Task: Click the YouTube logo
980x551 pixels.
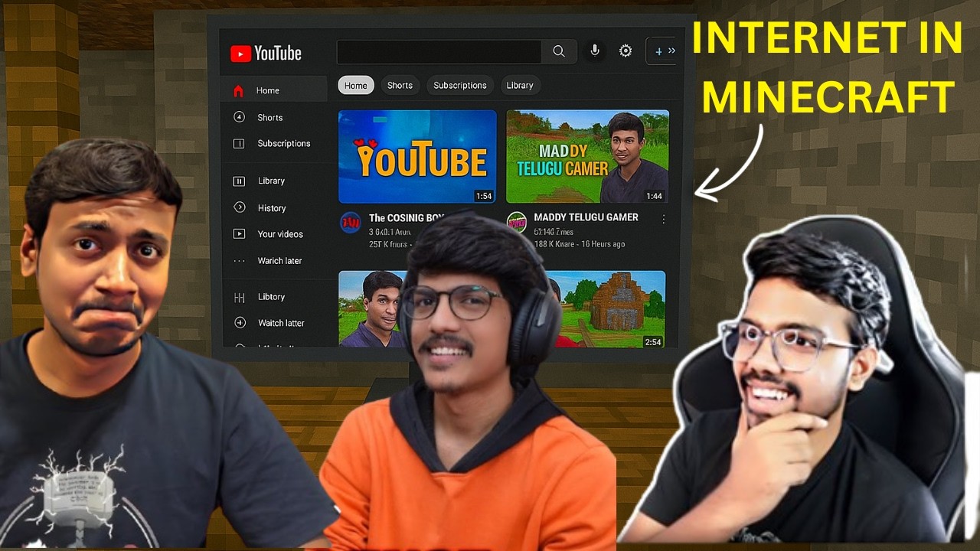Action: point(266,53)
